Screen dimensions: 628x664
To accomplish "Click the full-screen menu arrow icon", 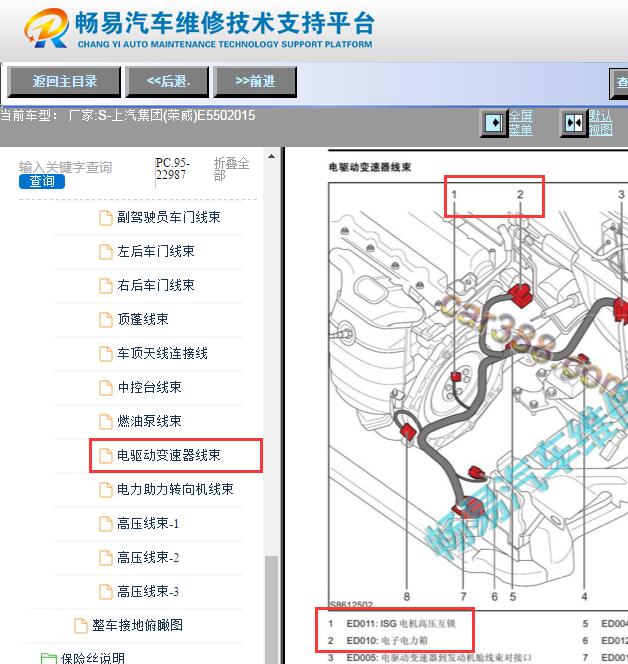I will click(x=494, y=123).
